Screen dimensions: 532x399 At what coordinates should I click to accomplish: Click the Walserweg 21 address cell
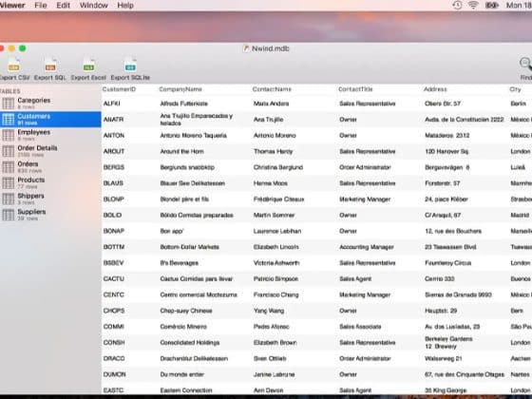click(x=444, y=359)
